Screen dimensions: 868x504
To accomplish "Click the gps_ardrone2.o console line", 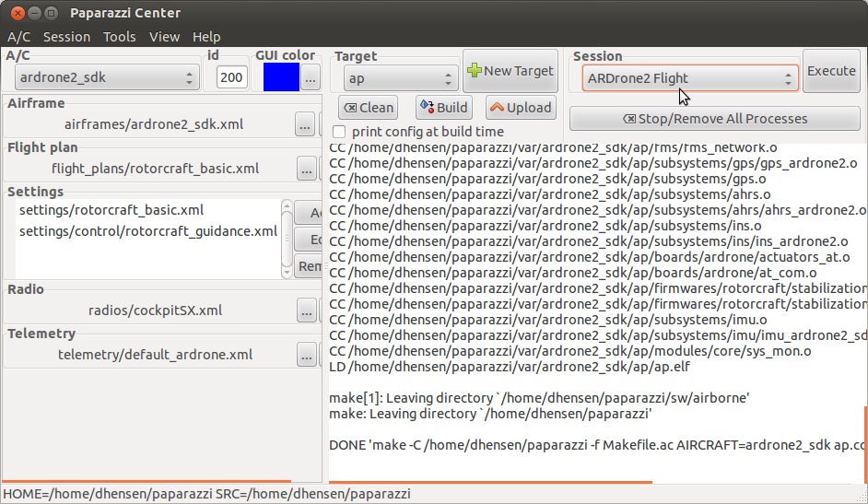I will (x=593, y=163).
